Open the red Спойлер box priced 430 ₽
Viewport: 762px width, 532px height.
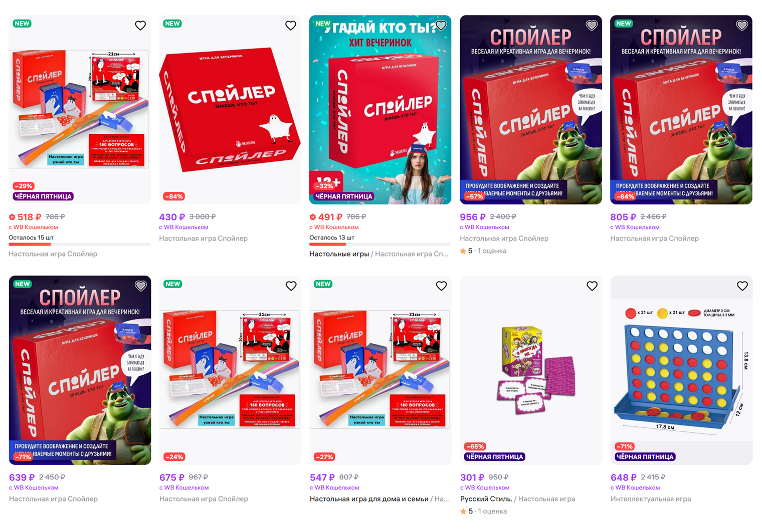230,110
